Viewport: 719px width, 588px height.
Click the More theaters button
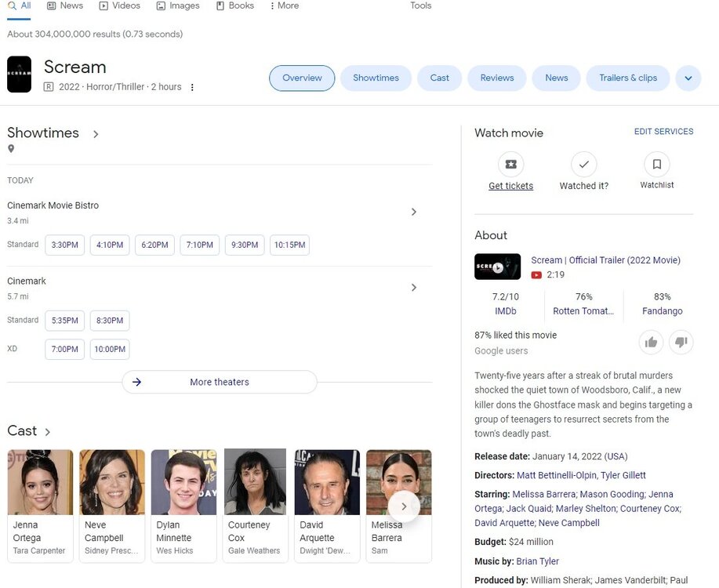point(220,382)
